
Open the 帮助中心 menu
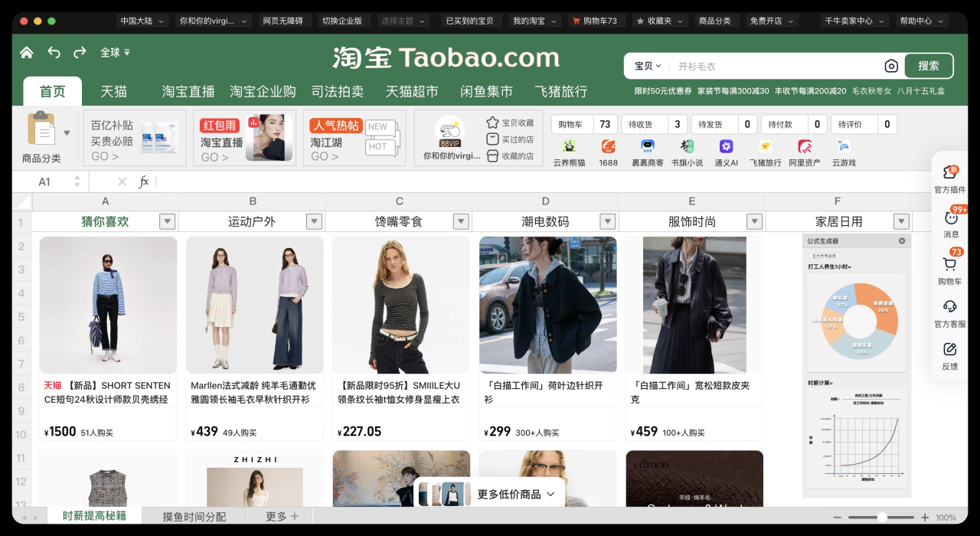(922, 21)
